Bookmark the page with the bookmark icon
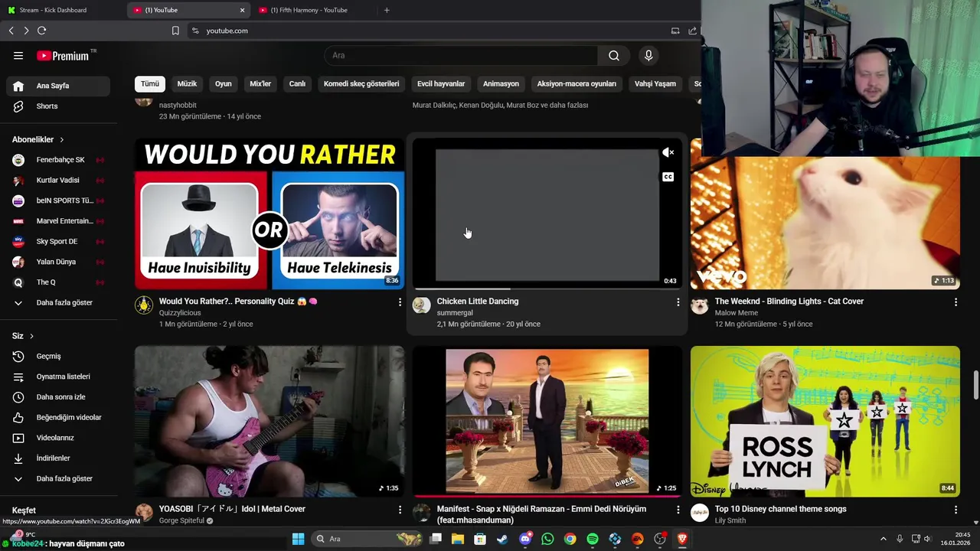980x551 pixels. (x=175, y=31)
